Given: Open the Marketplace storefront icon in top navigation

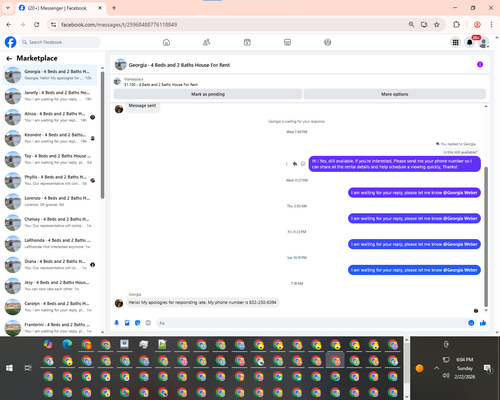Looking at the screenshot, I should 287,42.
